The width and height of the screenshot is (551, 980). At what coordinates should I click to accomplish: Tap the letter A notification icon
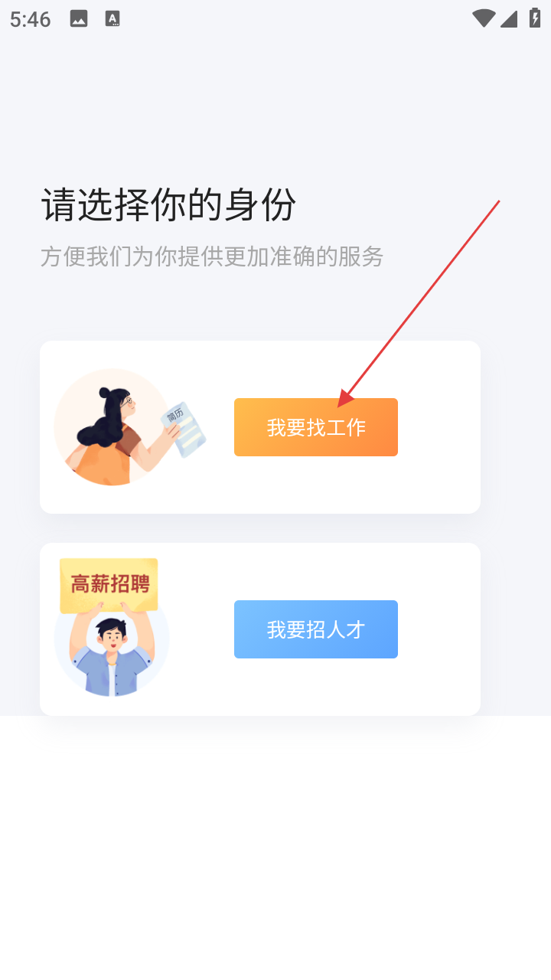(112, 19)
